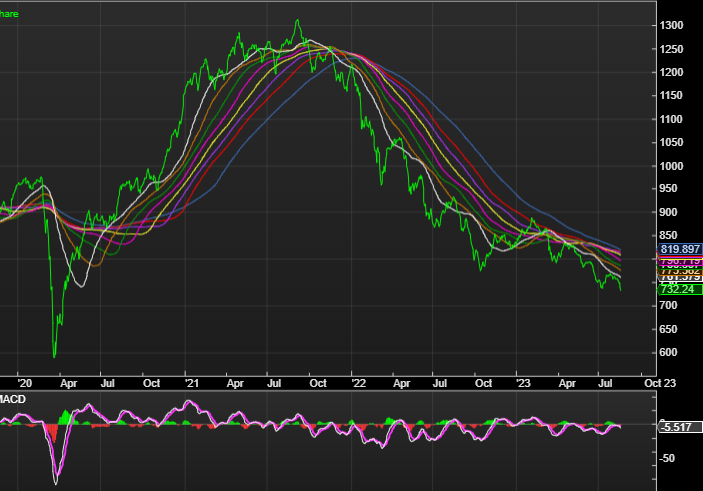703x491 pixels.
Task: Click the 1300 price axis label
Action: [x=671, y=26]
